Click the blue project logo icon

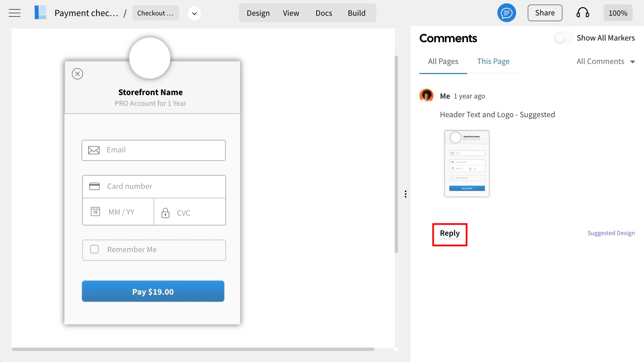tap(41, 13)
